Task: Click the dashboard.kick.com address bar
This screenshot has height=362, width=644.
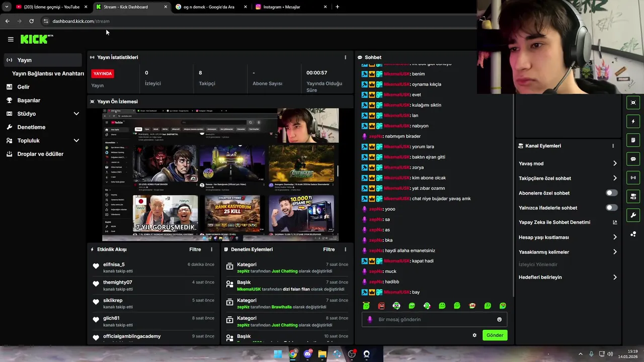Action: (x=257, y=21)
